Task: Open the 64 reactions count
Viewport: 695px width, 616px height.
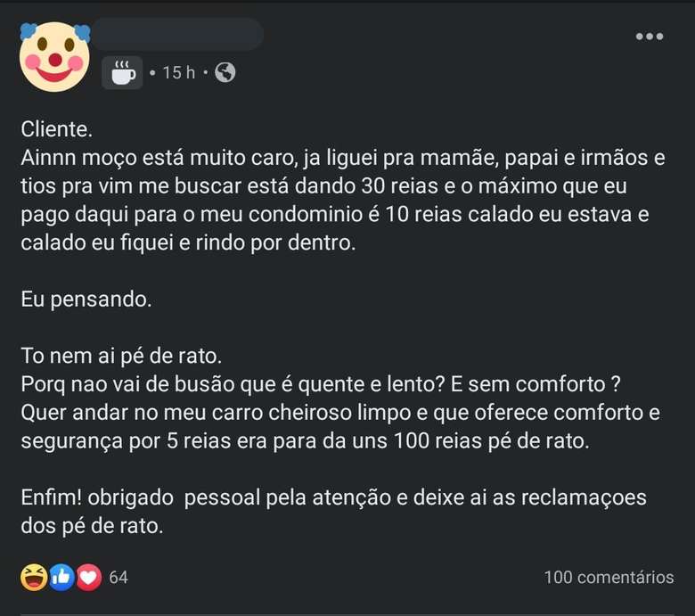Action: [x=119, y=578]
